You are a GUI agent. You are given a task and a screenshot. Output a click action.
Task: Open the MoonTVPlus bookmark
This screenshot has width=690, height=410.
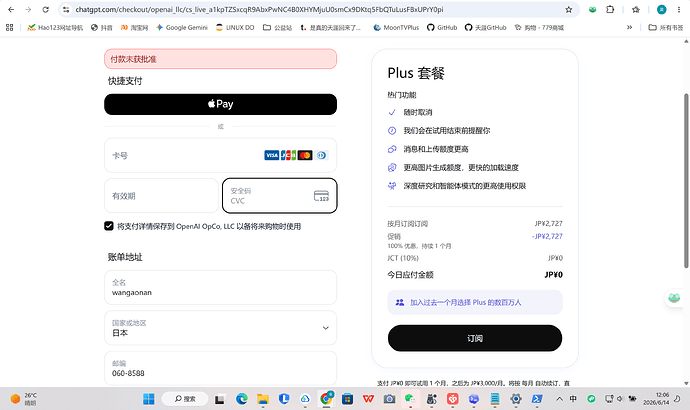coord(396,27)
